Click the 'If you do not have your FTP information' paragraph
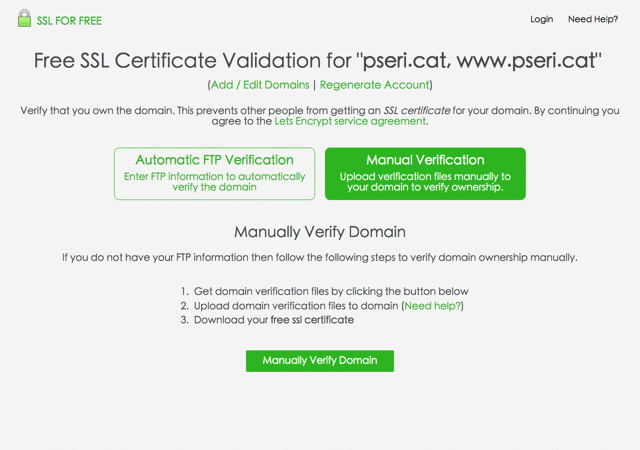 pyautogui.click(x=320, y=258)
